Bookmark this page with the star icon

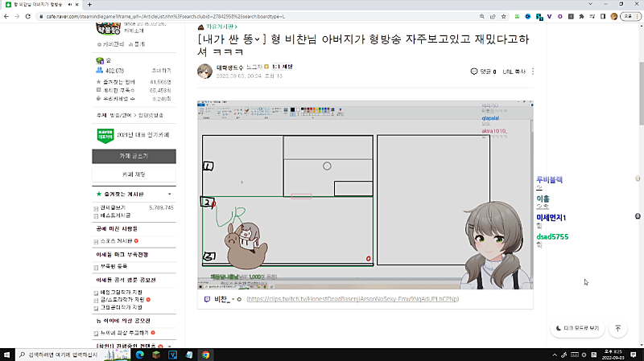click(504, 16)
